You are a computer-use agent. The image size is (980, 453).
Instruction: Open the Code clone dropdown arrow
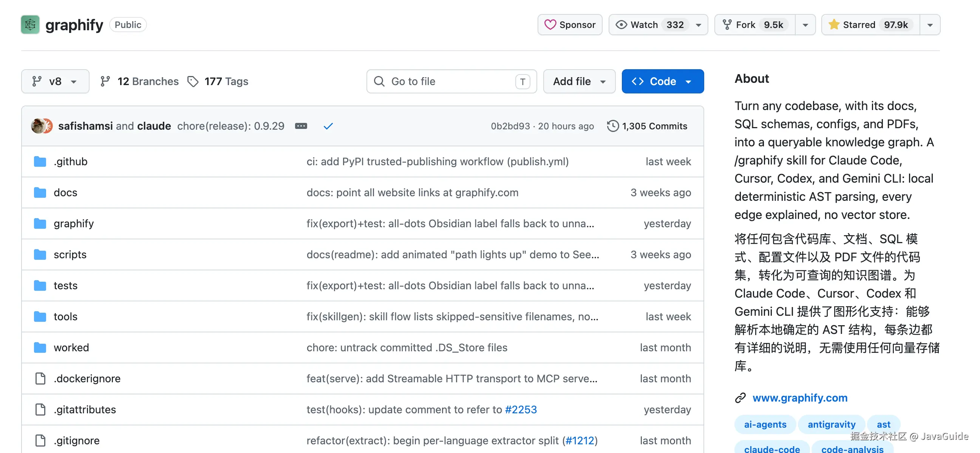pos(688,81)
